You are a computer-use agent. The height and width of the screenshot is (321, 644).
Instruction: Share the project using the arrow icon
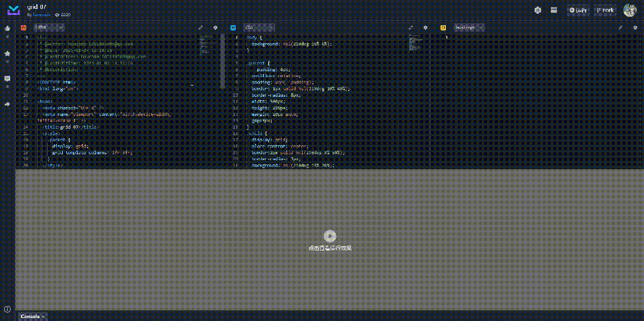[x=7, y=104]
